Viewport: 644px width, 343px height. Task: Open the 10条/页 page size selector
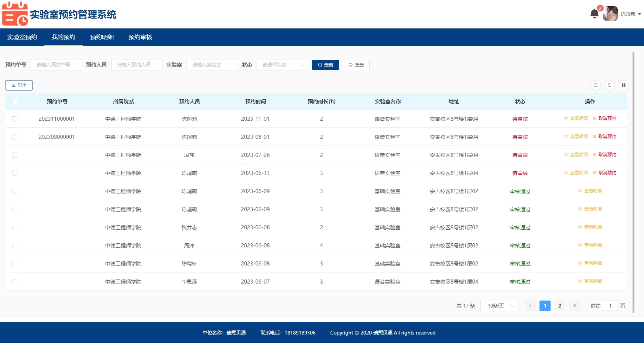point(499,306)
